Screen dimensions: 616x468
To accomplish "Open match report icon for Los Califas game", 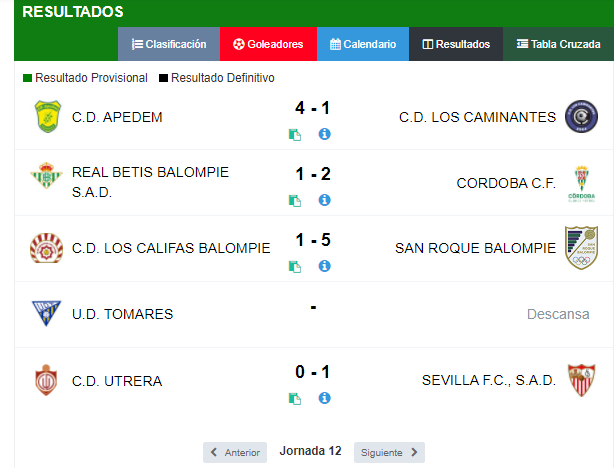I will point(295,267).
